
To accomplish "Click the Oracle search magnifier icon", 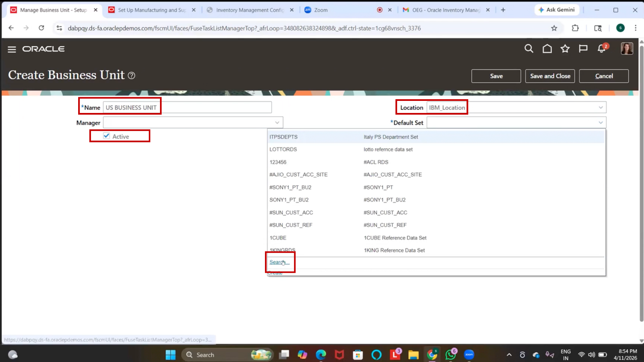I will (x=529, y=49).
